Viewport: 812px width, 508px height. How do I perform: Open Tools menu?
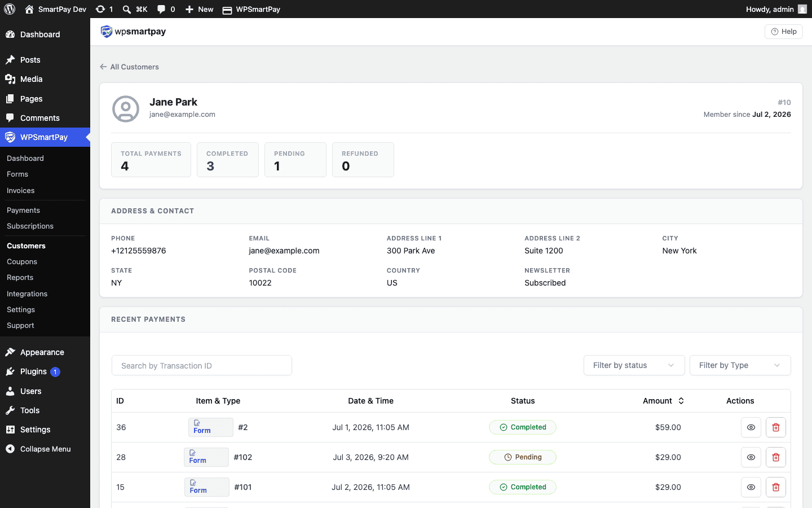[45, 410]
